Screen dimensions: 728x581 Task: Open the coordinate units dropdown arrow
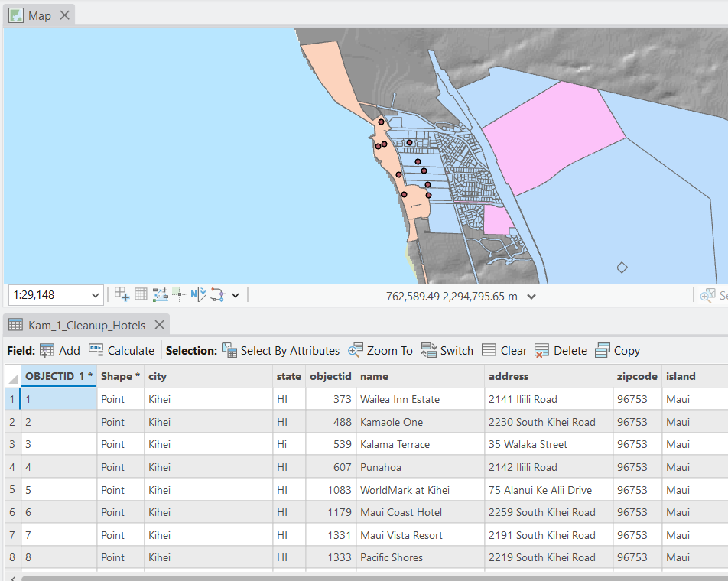pos(531,297)
